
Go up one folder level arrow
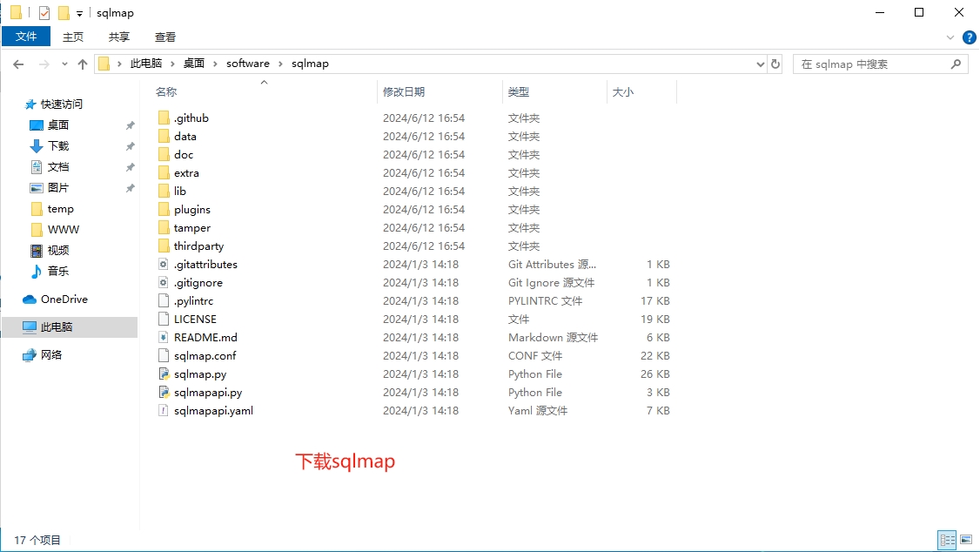(83, 64)
